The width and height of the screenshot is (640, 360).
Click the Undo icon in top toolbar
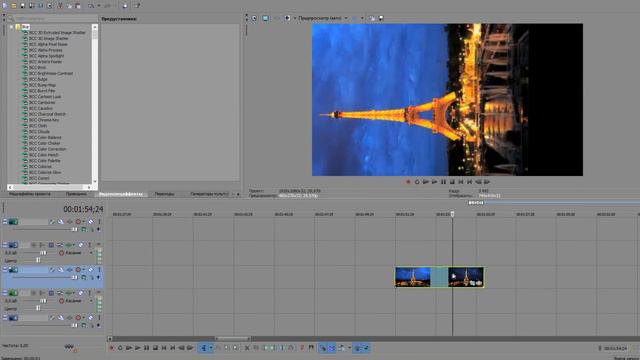point(91,6)
